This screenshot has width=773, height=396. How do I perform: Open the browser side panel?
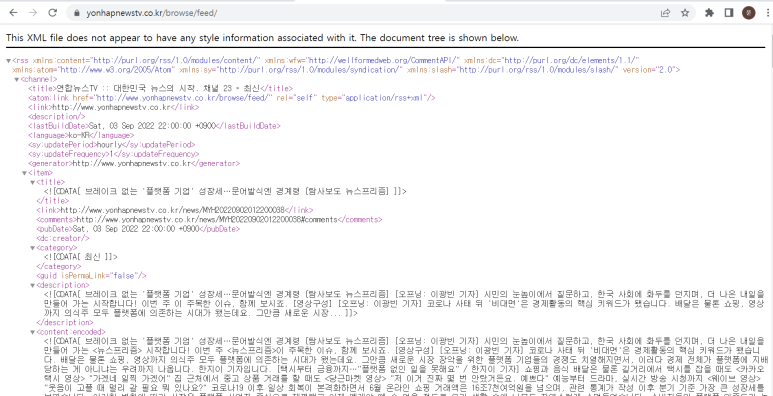pos(729,13)
